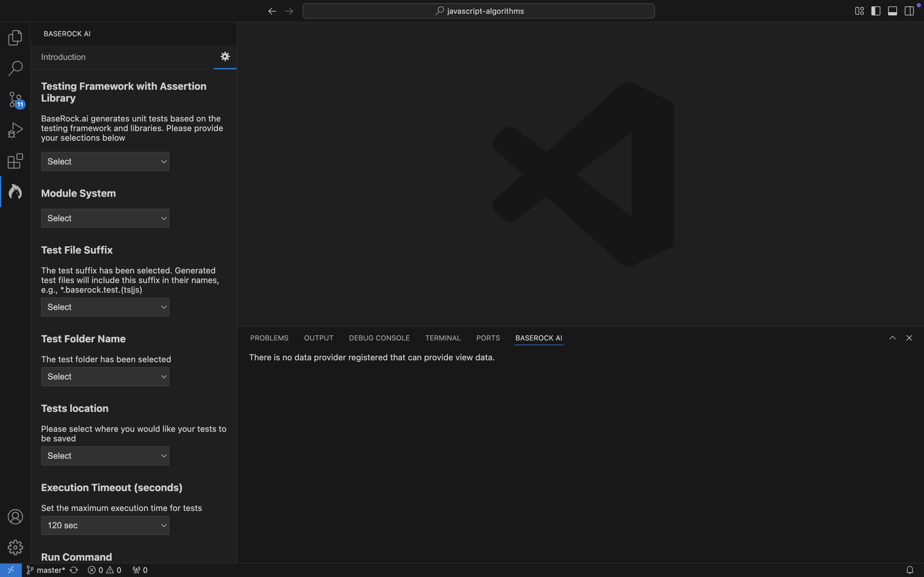
Task: Toggle the primary side bar visibility
Action: (x=876, y=11)
